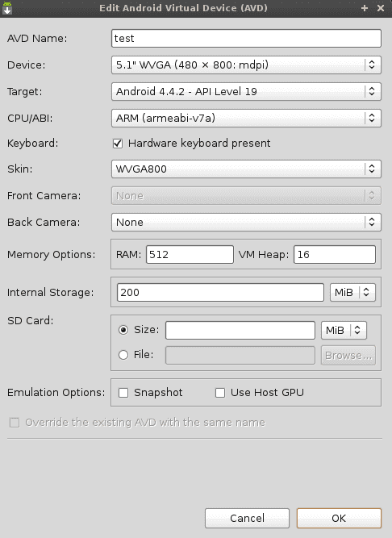
Task: Click the Back Camera label
Action: pos(44,223)
